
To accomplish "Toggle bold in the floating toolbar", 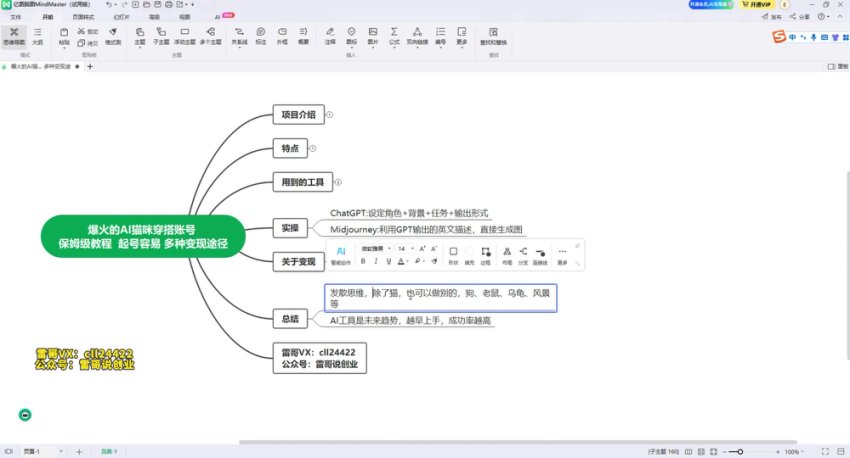I will (x=363, y=261).
